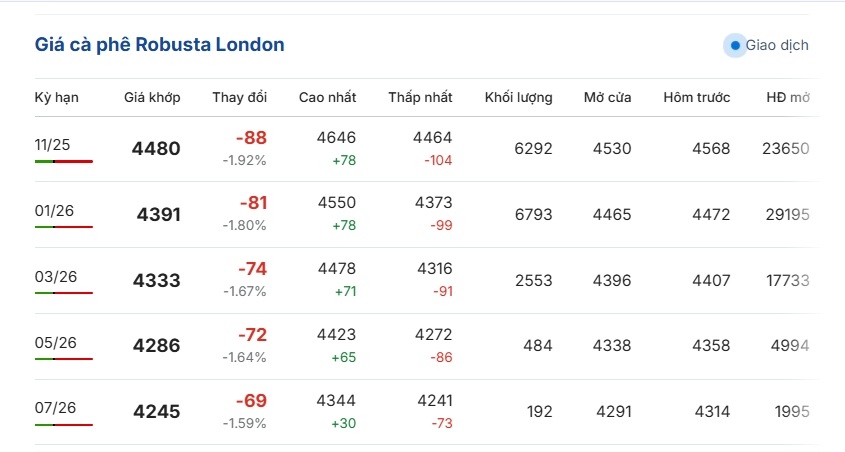Click the Thay đổi column header
This screenshot has width=845, height=452.
[239, 97]
